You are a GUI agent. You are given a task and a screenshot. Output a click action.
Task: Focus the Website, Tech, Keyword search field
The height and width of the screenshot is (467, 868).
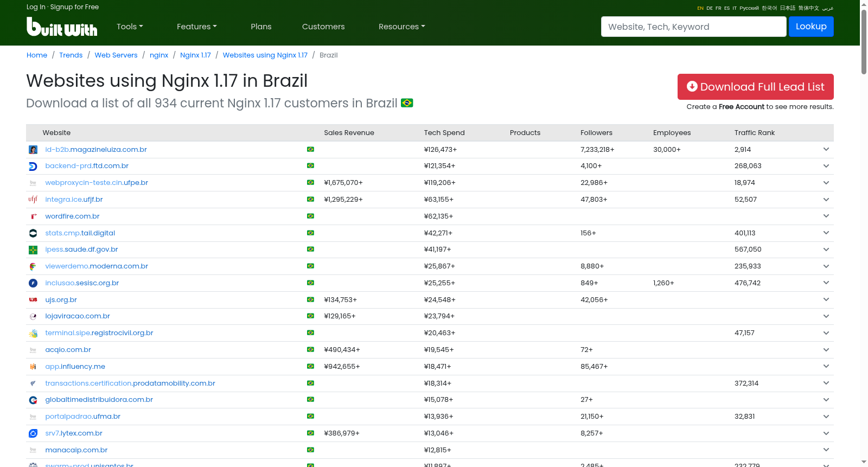click(x=693, y=27)
